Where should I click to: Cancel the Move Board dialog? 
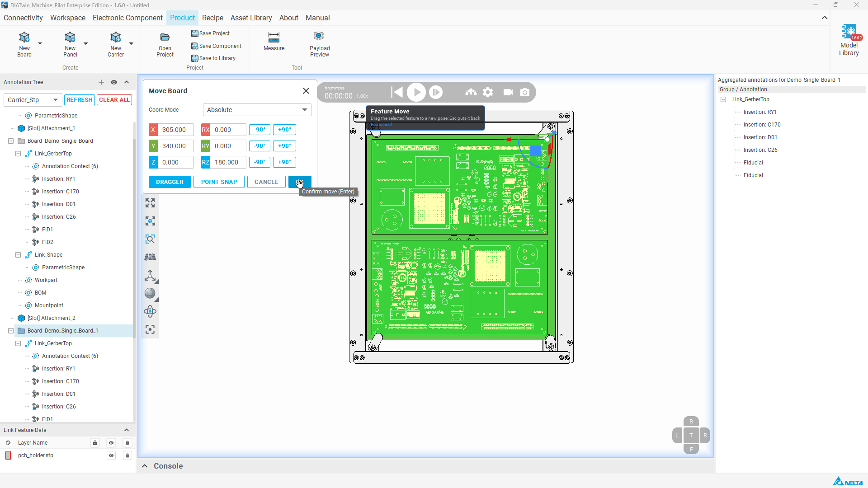[x=266, y=182]
